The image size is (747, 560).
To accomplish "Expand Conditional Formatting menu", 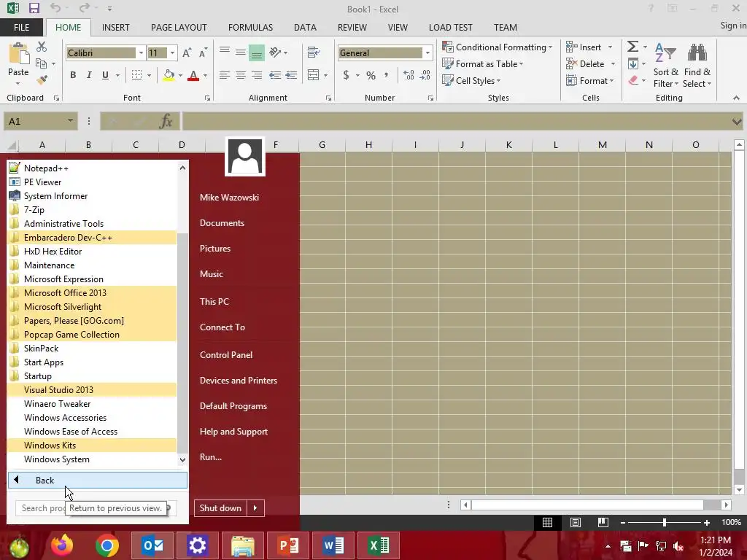I will (x=498, y=47).
